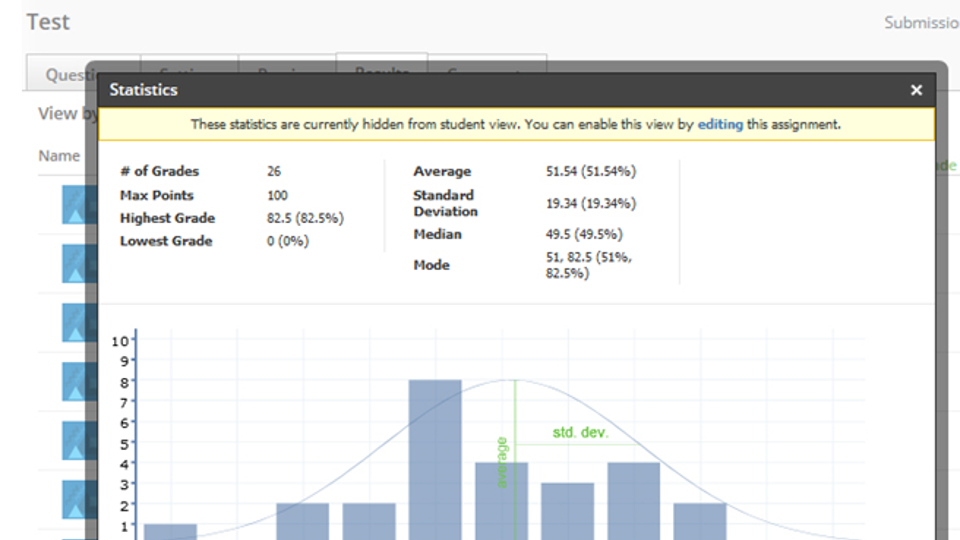Select the Mode value 51, 82.5
Viewport: 960px width, 540px height.
click(x=588, y=265)
